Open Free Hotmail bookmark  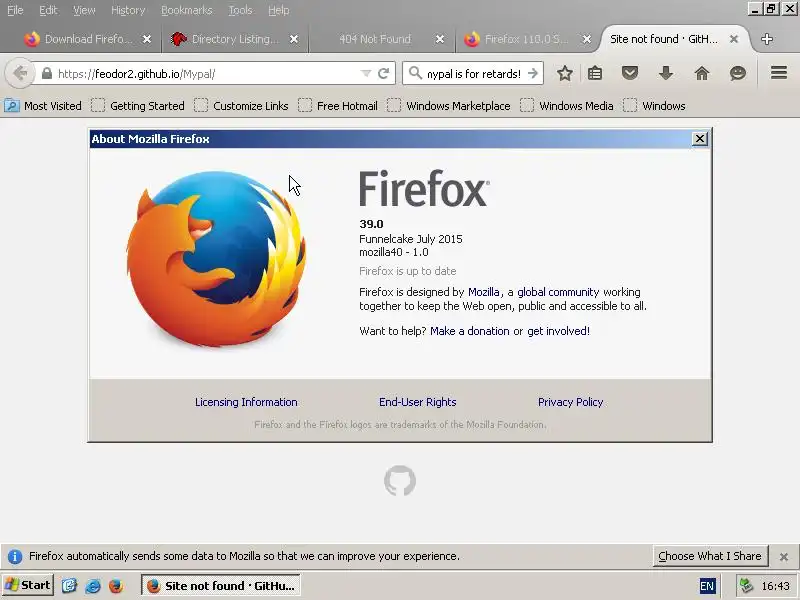click(x=338, y=106)
